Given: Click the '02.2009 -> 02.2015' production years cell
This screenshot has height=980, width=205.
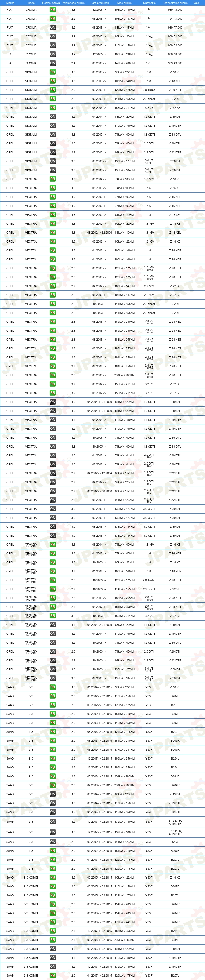Looking at the screenshot, I should pyautogui.click(x=99, y=785).
